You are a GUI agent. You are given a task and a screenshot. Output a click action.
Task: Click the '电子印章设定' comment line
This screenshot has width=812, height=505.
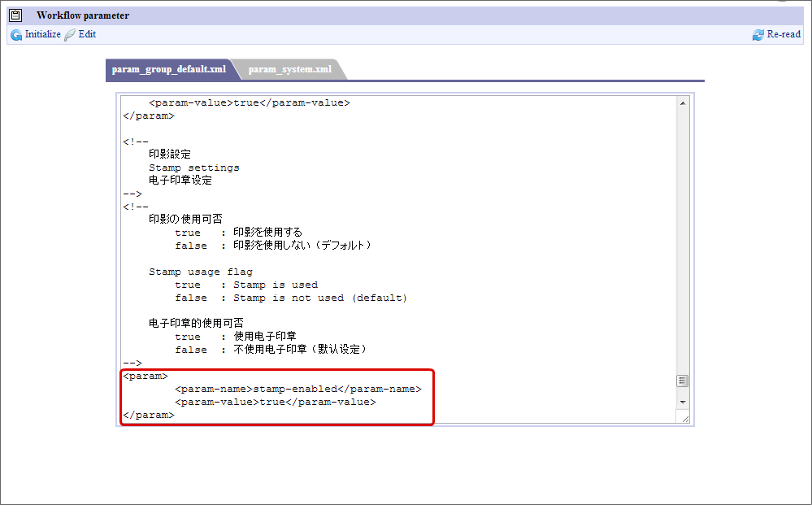(180, 181)
